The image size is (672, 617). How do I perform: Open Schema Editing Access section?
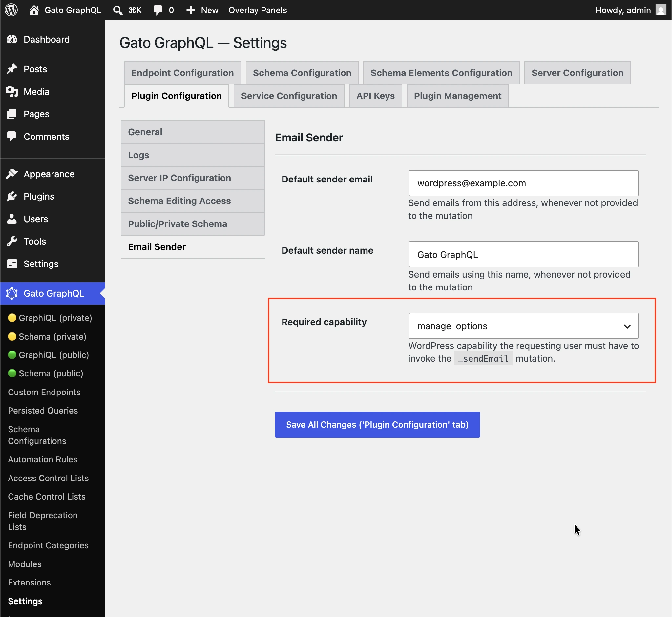point(193,201)
